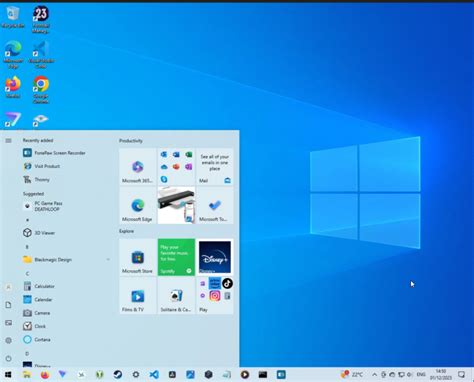Open the Mail tile
The width and height of the screenshot is (474, 382).
[215, 167]
